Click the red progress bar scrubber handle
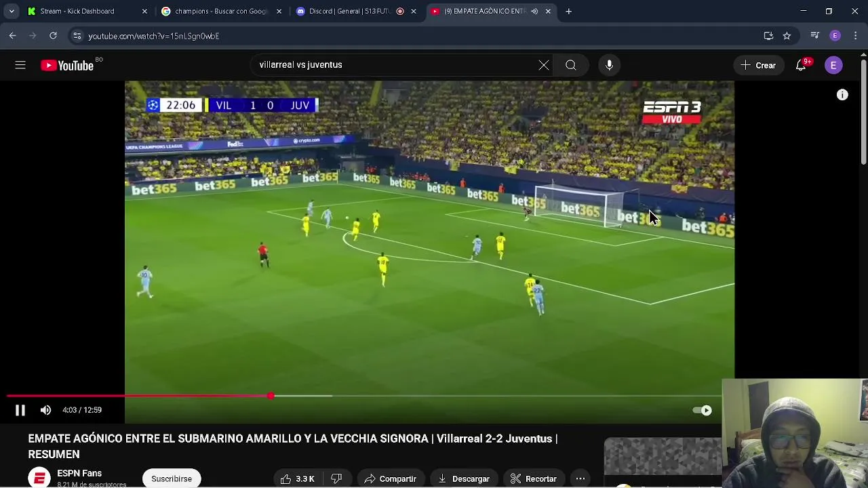 click(271, 396)
